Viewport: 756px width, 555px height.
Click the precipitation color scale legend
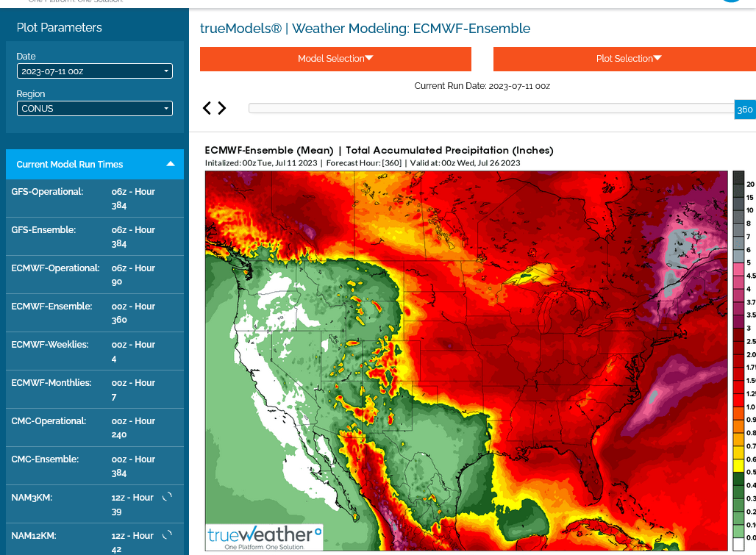pos(744,360)
